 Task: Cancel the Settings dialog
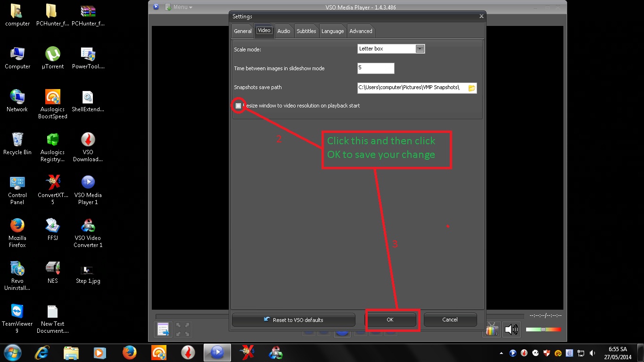[450, 320]
